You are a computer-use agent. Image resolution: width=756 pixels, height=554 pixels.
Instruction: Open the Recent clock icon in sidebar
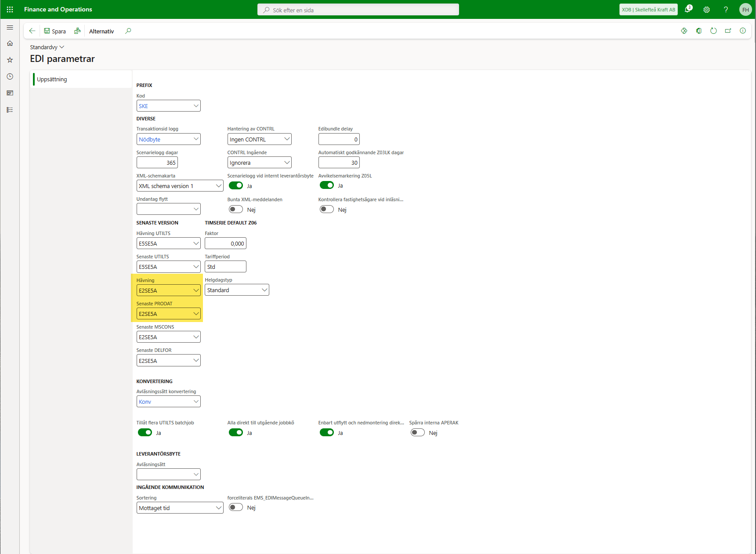point(10,76)
